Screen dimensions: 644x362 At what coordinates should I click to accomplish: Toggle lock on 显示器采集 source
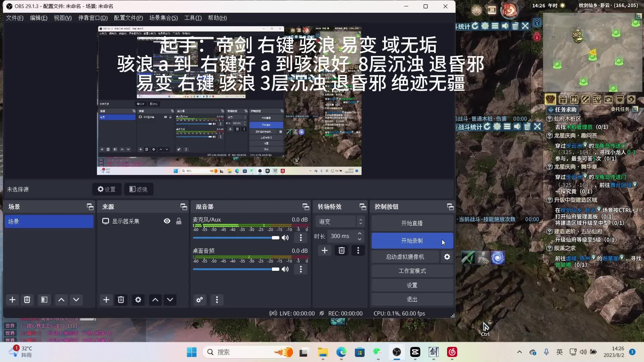tap(179, 221)
